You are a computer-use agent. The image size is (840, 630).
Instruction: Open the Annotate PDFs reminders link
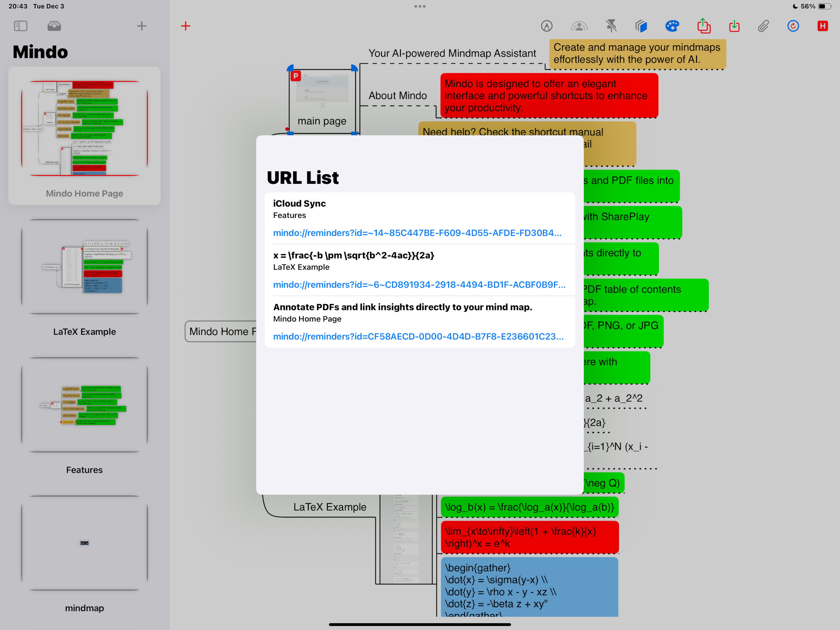coord(418,336)
